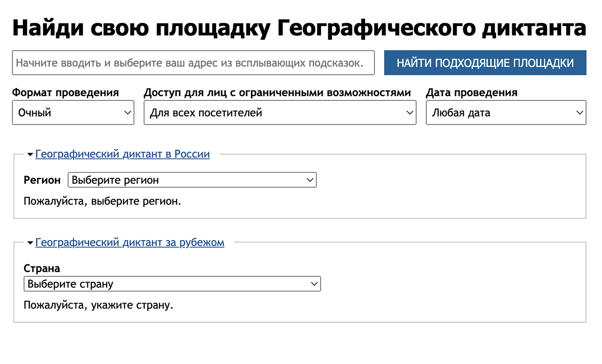This screenshot has height=364, width=602.
Task: Click the Регион label
Action: click(42, 180)
